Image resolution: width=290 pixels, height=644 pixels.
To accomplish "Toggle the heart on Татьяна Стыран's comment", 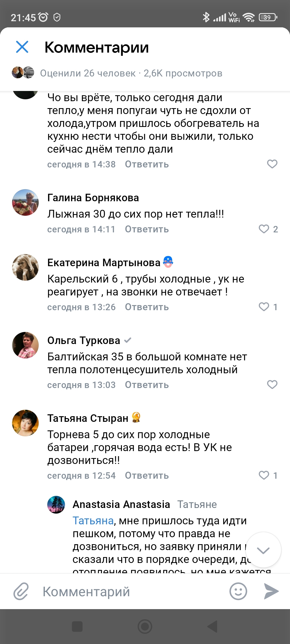I will (x=264, y=475).
